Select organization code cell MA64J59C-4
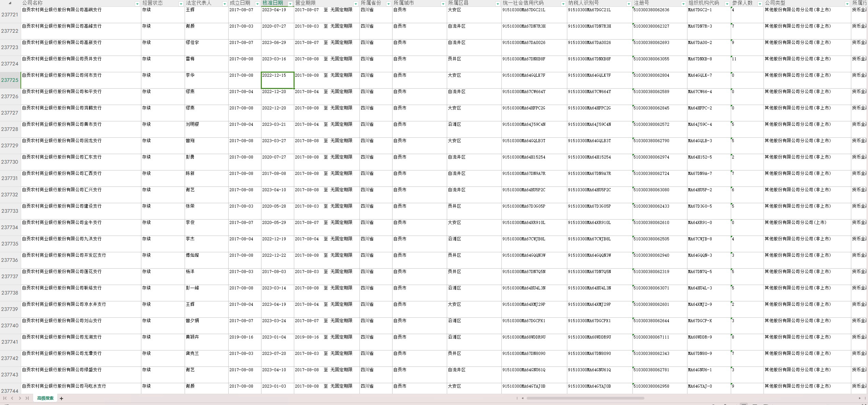Screen dimensions: 868x405 click(709, 129)
